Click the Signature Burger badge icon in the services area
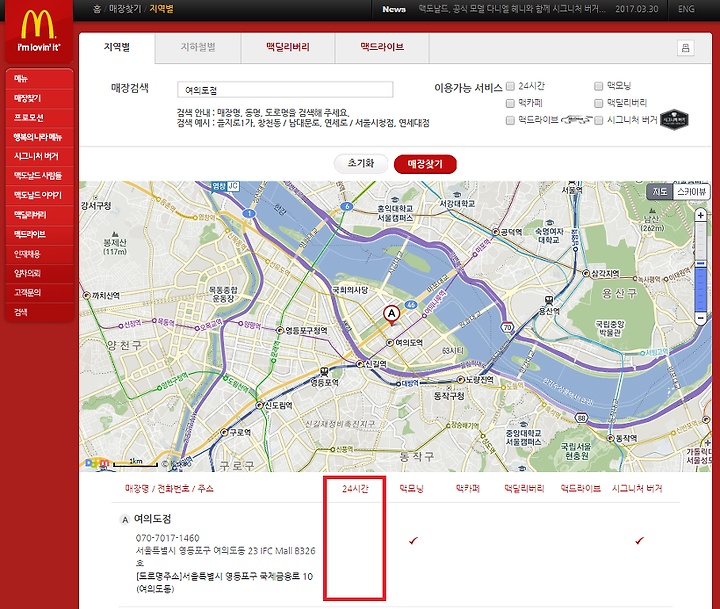 (x=674, y=120)
